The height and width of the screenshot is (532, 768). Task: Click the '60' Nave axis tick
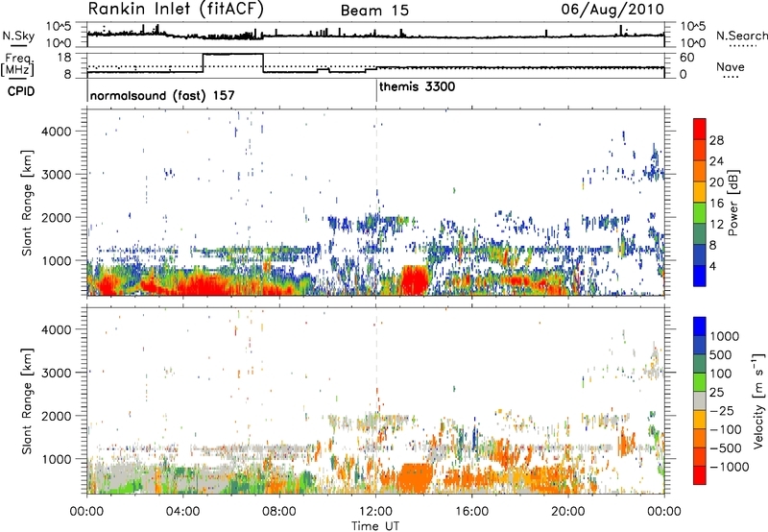coord(687,58)
